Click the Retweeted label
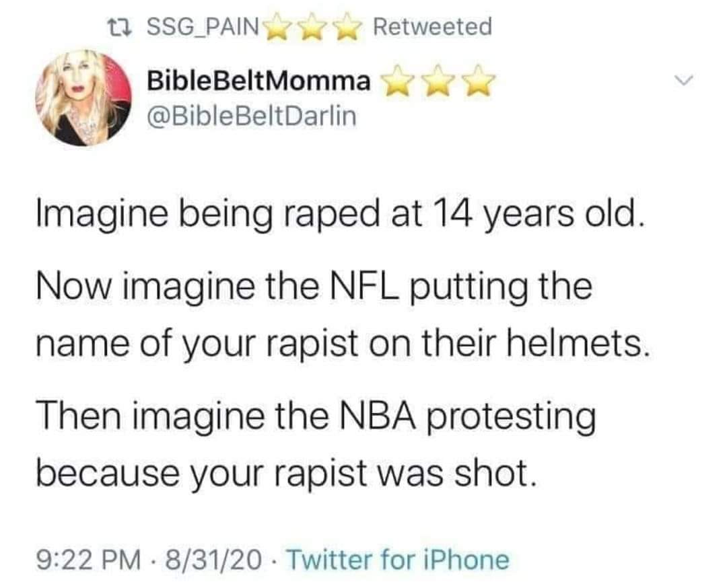Viewport: 727px width, 588px height. point(432,28)
